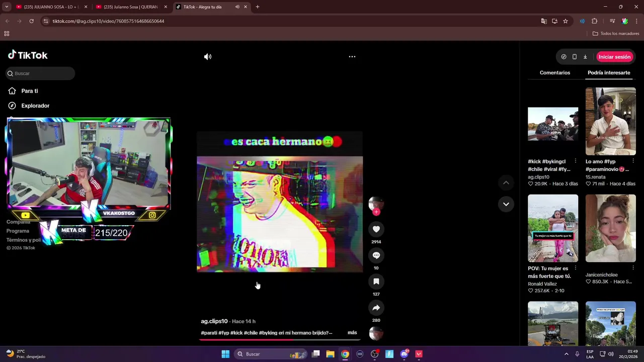Open the weather widget on taskbar
Viewport: 644px width, 362px height.
point(25,354)
